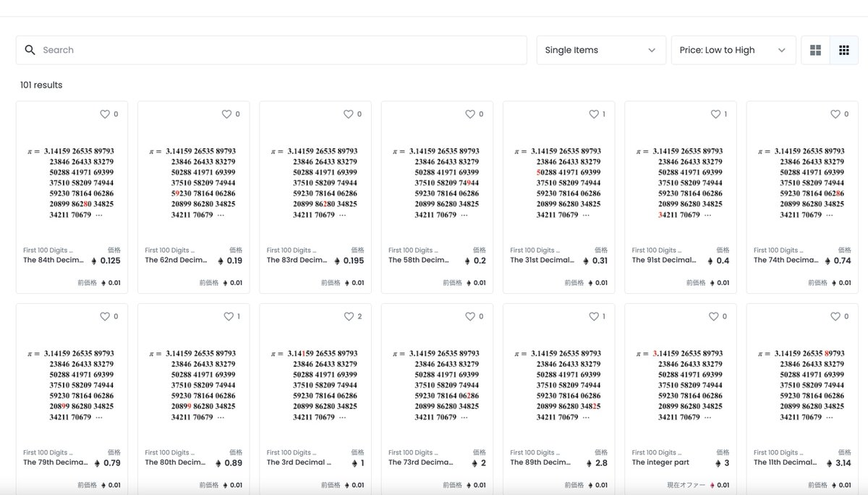Favorite the 91st Decimal item heart
The image size is (868, 495).
pyautogui.click(x=715, y=114)
